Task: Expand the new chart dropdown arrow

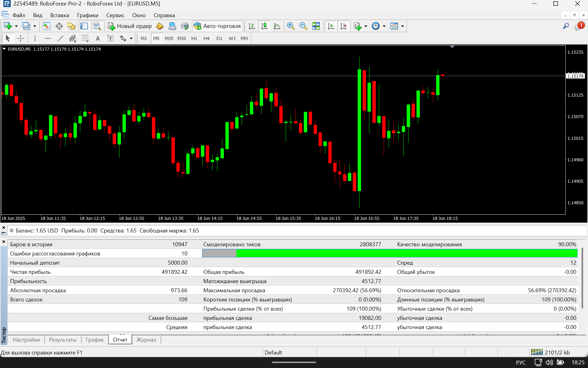Action: tap(16, 26)
